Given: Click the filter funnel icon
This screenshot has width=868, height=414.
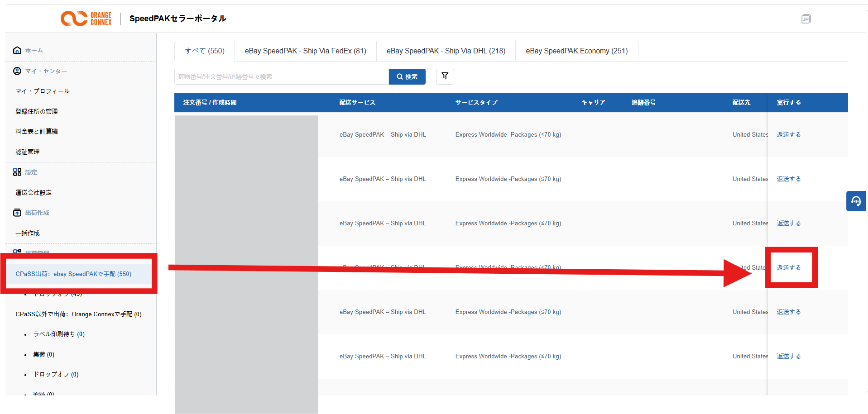Looking at the screenshot, I should click(x=445, y=76).
